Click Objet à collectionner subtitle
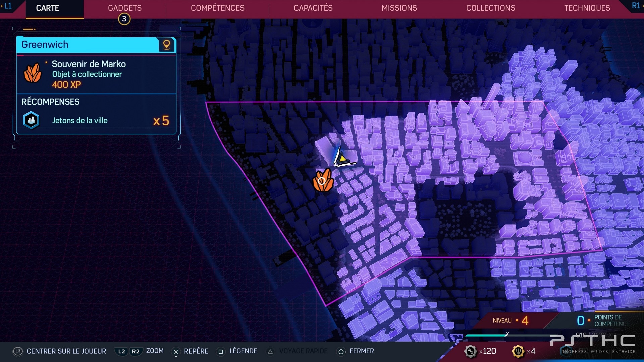This screenshot has height=362, width=644. [87, 74]
